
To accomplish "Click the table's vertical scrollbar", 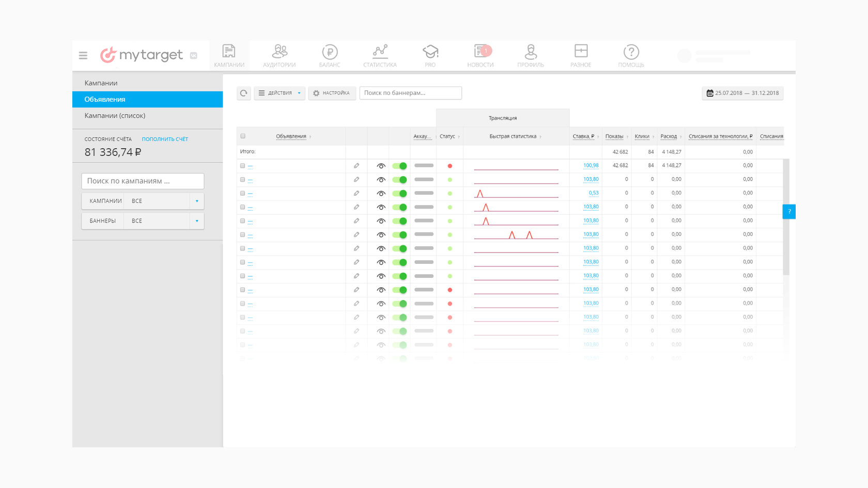I will click(786, 217).
